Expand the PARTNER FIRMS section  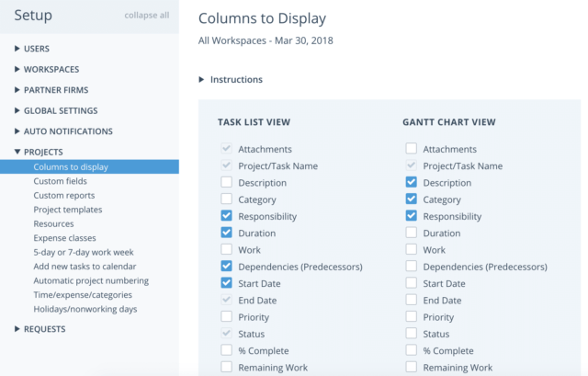coord(17,90)
